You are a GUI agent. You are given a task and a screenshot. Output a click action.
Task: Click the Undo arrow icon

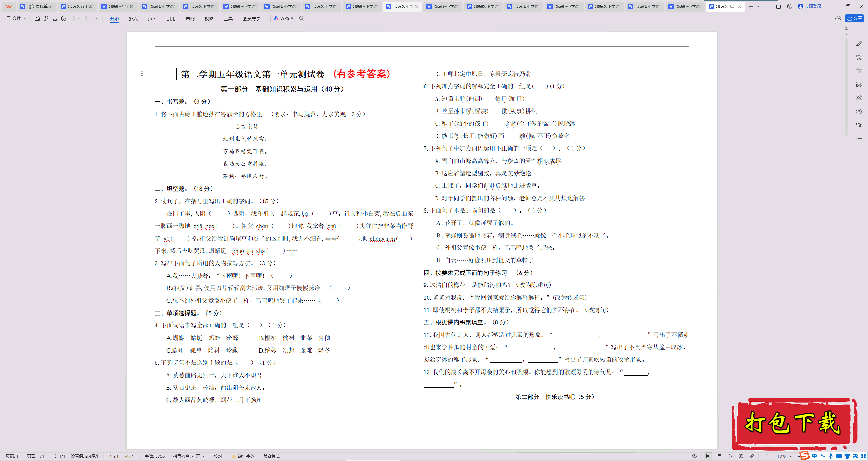point(73,18)
